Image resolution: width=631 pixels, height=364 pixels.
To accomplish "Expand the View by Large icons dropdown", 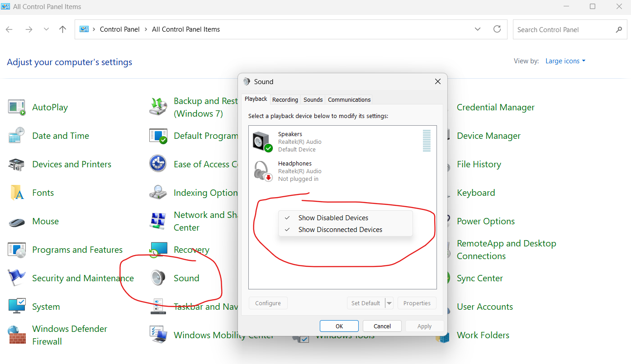I will (x=565, y=61).
